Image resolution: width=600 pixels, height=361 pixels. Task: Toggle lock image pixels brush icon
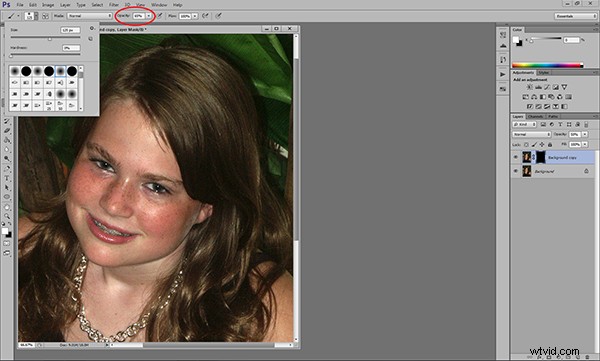[534, 144]
